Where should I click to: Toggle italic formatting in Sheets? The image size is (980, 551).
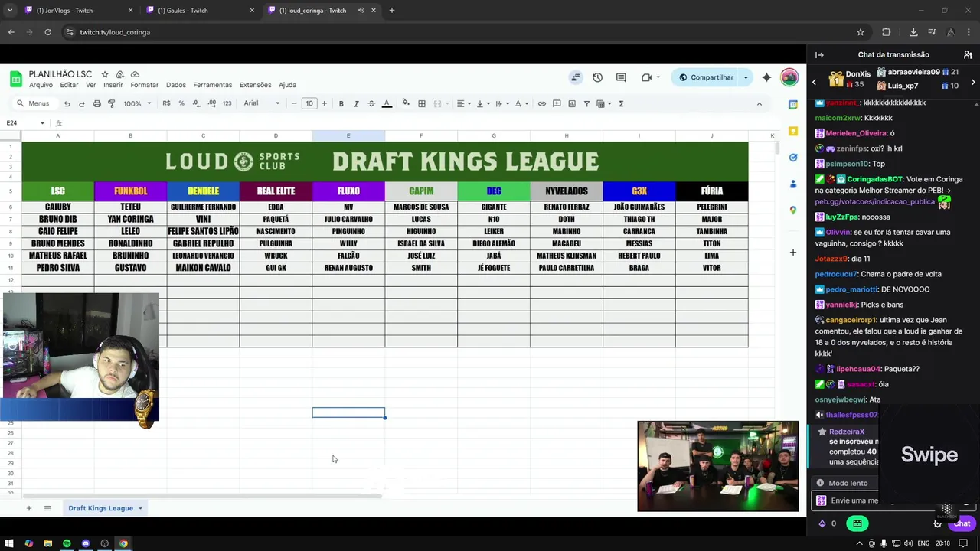coord(356,103)
